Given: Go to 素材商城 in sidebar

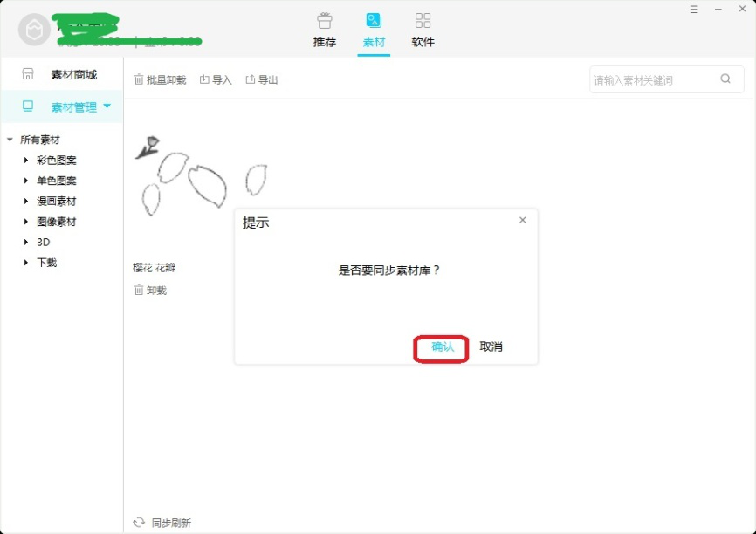Looking at the screenshot, I should coord(62,74).
